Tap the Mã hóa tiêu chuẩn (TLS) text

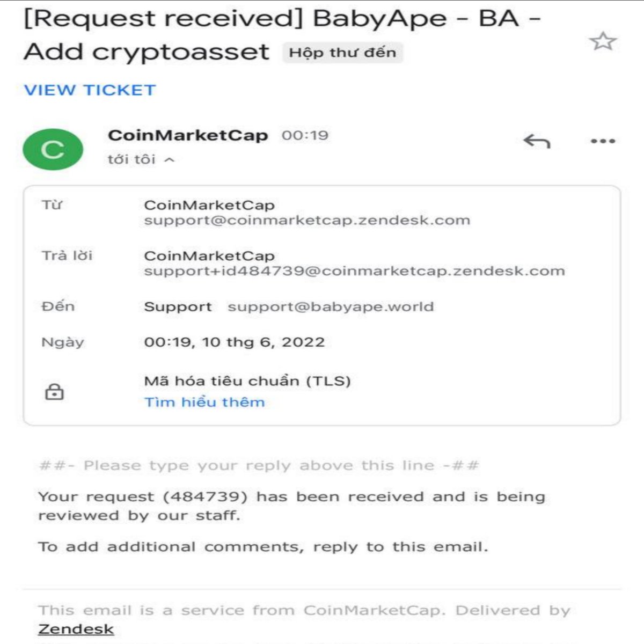(247, 381)
